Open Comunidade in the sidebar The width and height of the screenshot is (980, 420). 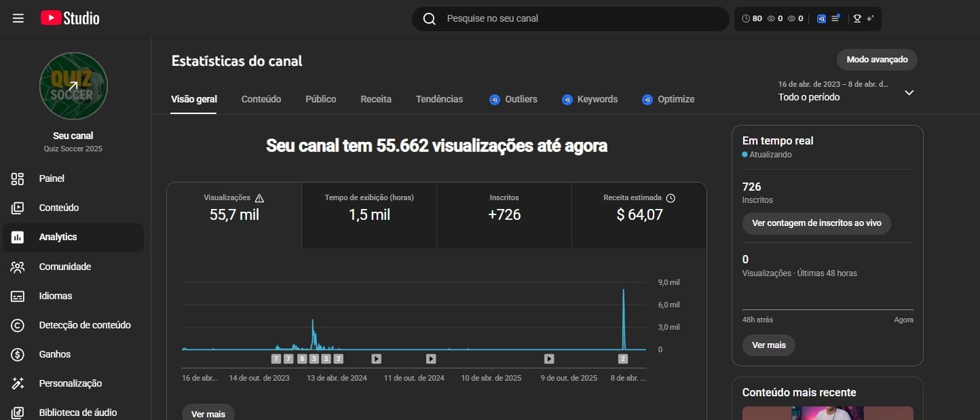click(x=73, y=267)
